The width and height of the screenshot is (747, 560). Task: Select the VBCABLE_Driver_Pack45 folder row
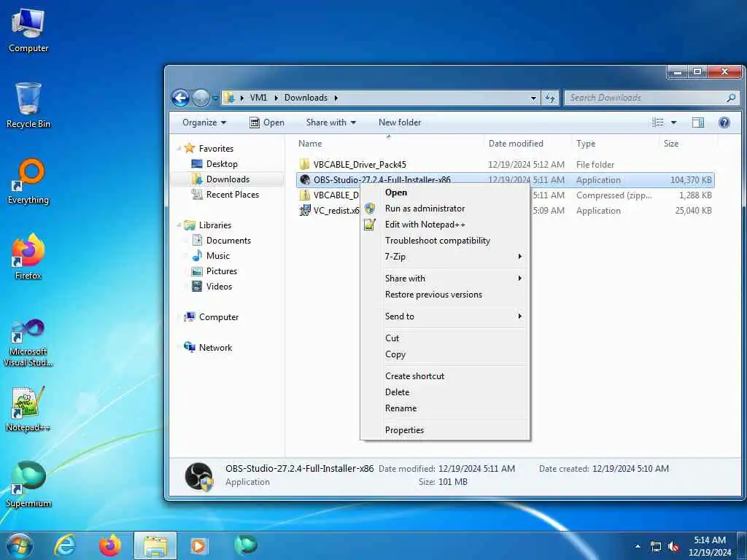point(505,165)
